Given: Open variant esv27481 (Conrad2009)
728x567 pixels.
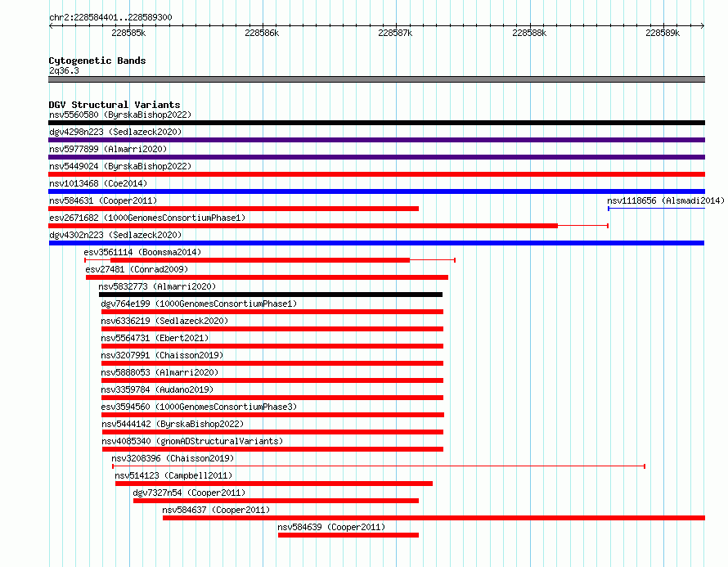Looking at the screenshot, I should pos(137,269).
